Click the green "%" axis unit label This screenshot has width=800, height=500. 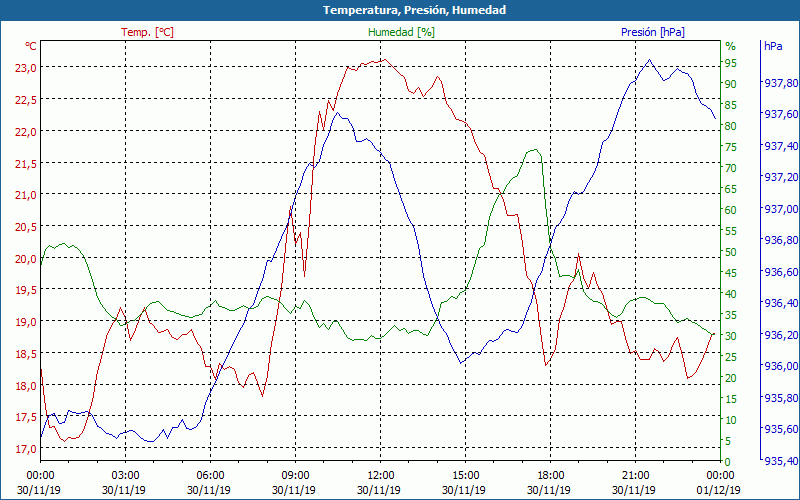tap(731, 46)
